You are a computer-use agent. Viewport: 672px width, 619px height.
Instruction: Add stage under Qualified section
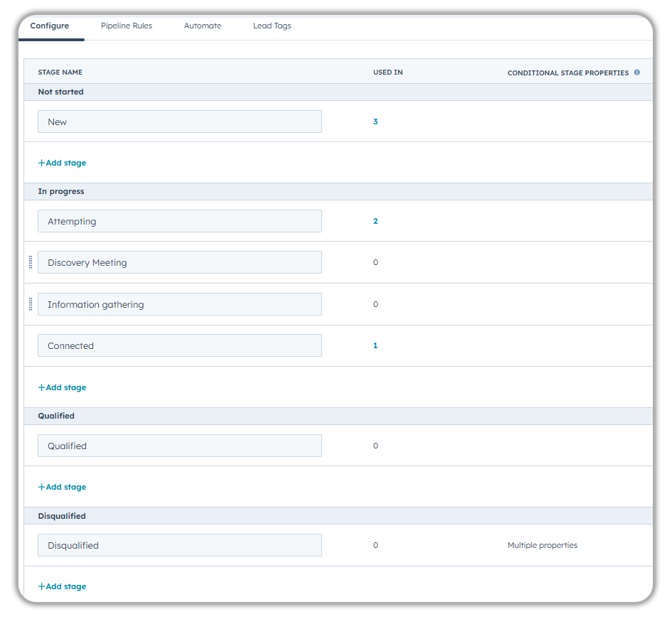(62, 487)
